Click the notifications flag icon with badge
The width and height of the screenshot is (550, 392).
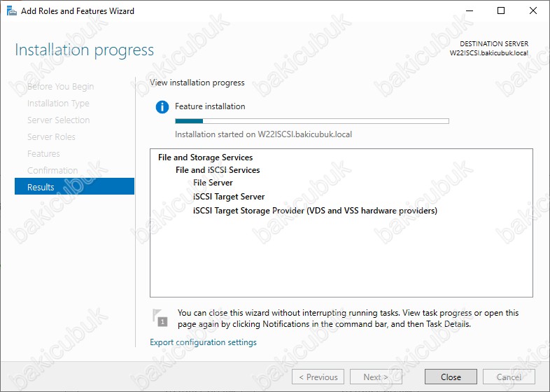tap(160, 318)
